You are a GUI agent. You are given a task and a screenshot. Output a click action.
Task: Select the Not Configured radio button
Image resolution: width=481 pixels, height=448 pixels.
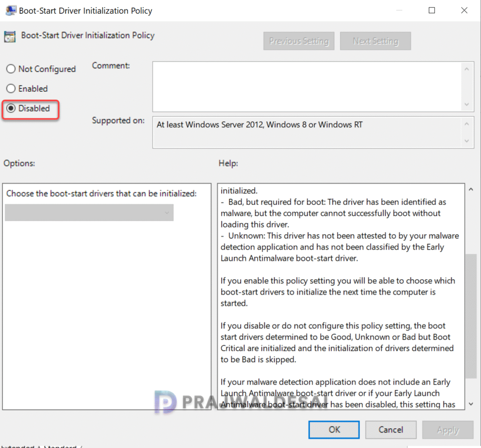(x=11, y=69)
